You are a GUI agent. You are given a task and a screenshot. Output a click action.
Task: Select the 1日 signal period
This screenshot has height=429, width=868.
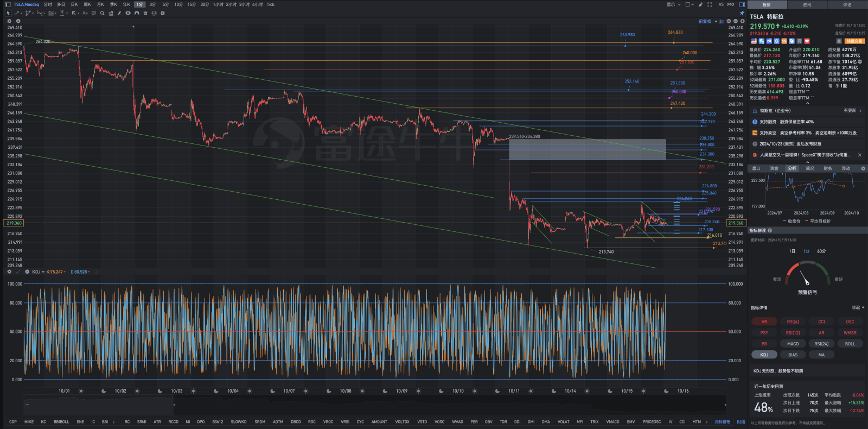(792, 251)
